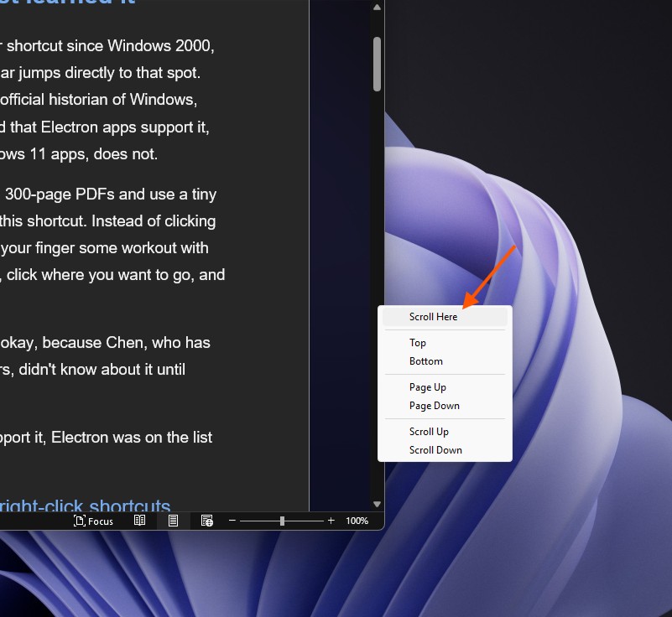Choose Scroll Here from the context menu
Viewport: 672px width, 617px height.
[x=445, y=317]
